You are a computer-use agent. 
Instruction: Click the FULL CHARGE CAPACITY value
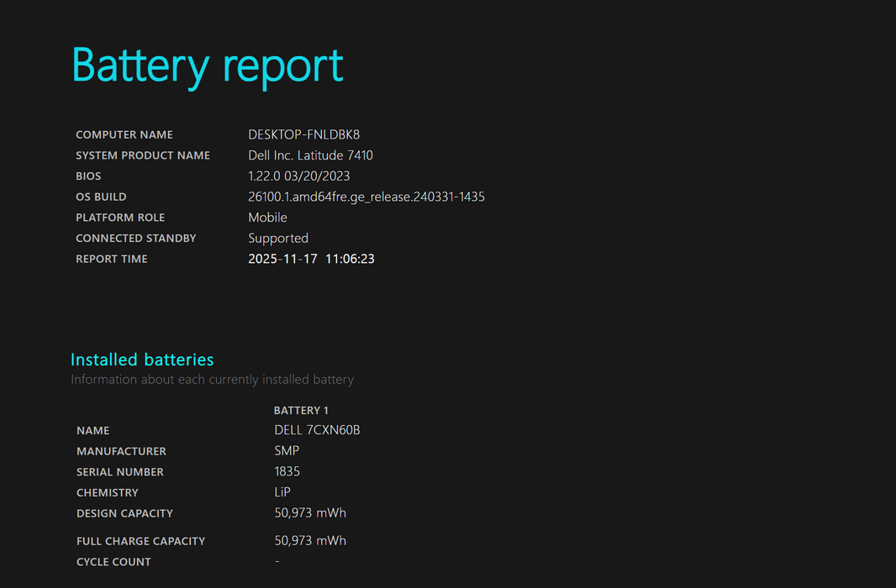coord(310,541)
